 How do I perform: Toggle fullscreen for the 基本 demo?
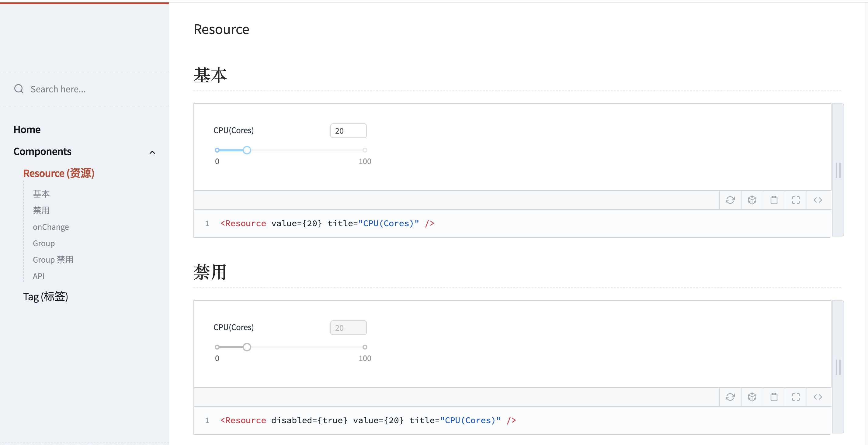pyautogui.click(x=796, y=200)
